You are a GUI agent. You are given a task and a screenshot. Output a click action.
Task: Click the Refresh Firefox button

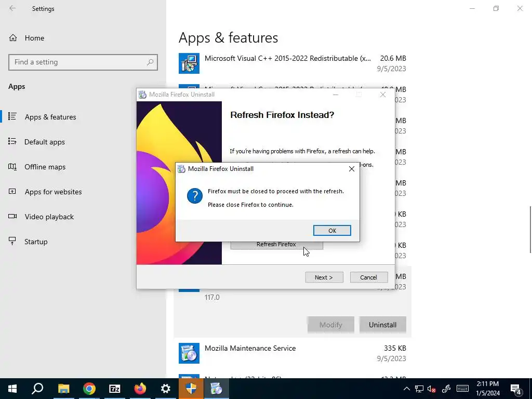coord(276,245)
